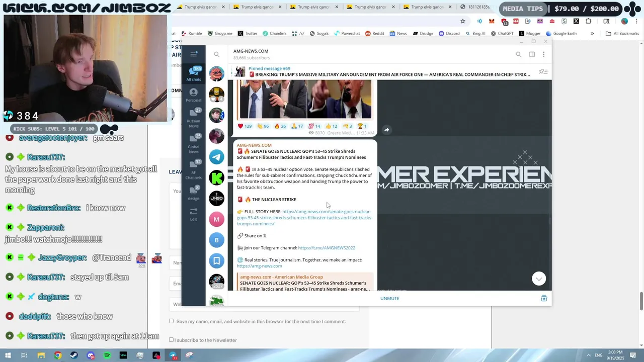
Task: Open the chat with yellow cartoon avatar
Action: (x=217, y=95)
